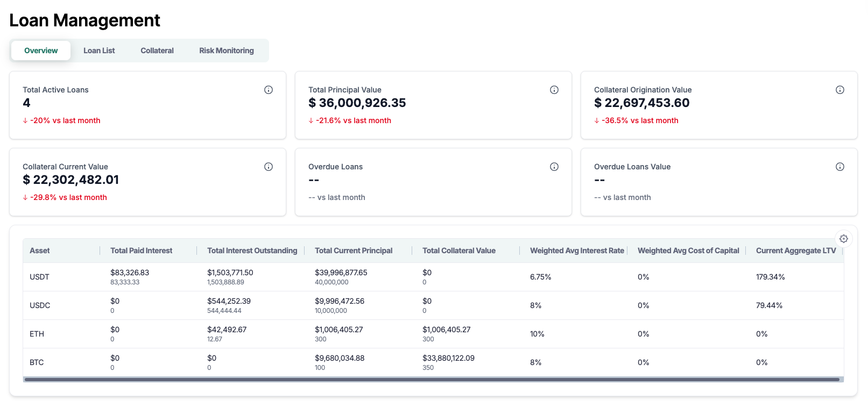Click info icon on Overdue Loans card
The image size is (868, 414).
(554, 167)
